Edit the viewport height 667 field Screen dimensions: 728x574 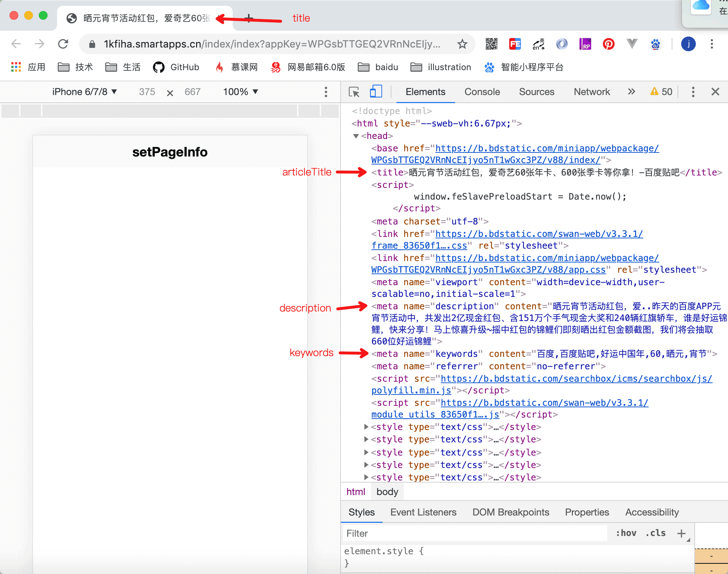(192, 92)
